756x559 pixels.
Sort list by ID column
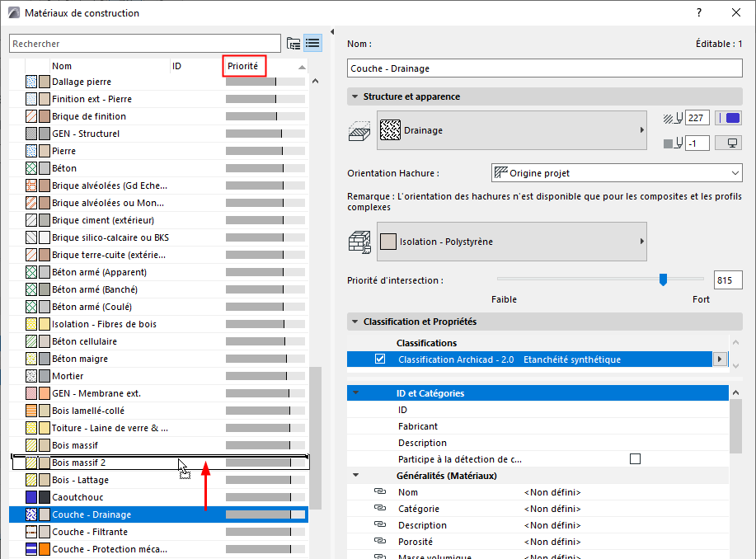coord(177,66)
